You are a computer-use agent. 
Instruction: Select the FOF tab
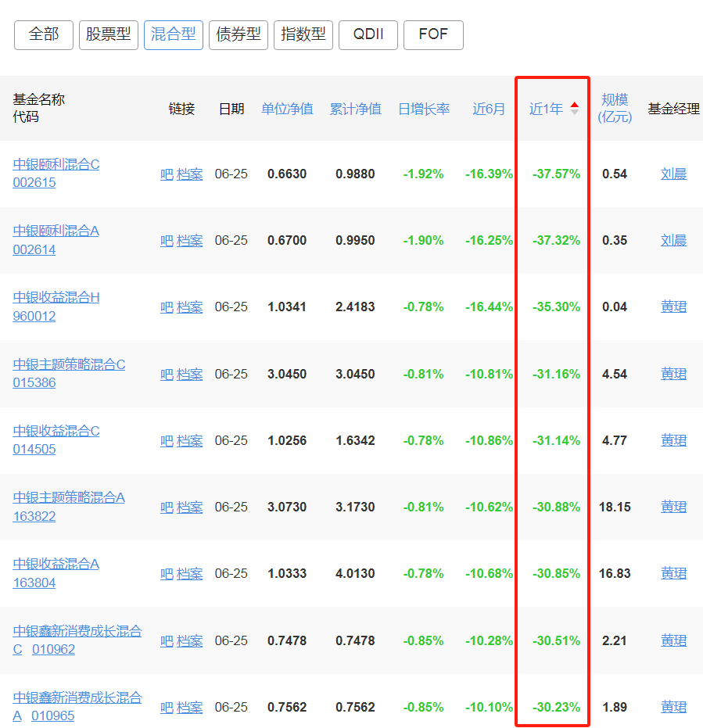point(433,35)
